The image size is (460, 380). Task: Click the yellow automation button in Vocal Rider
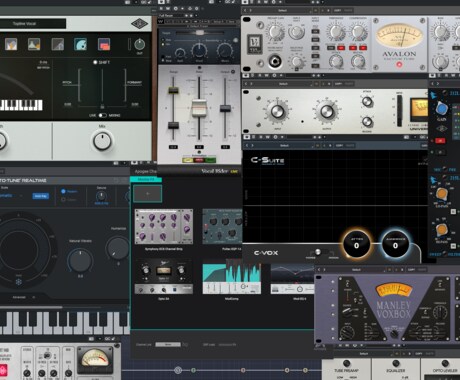pos(188,160)
